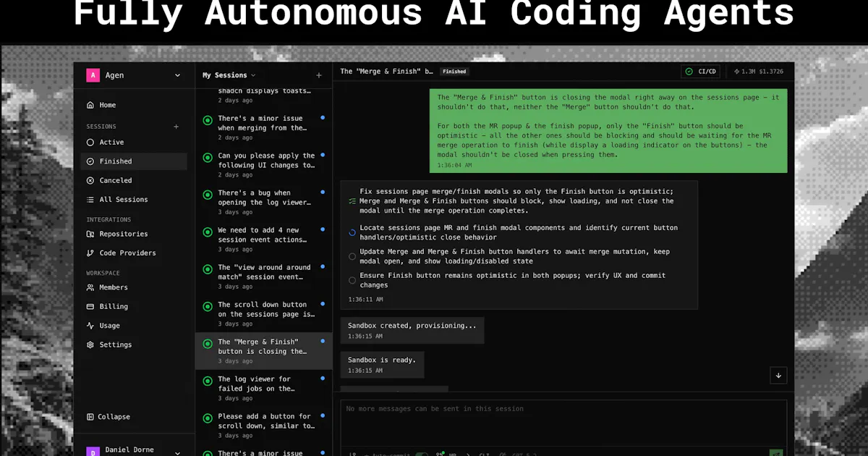Click the session title 'The "Merge & Finish" b…' header
Screen dimensions: 868x456
(x=386, y=72)
